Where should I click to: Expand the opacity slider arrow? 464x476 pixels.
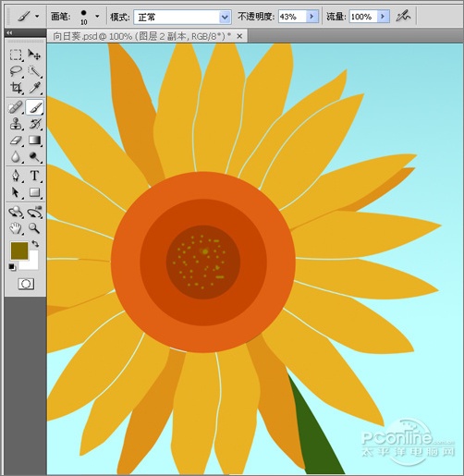[311, 17]
